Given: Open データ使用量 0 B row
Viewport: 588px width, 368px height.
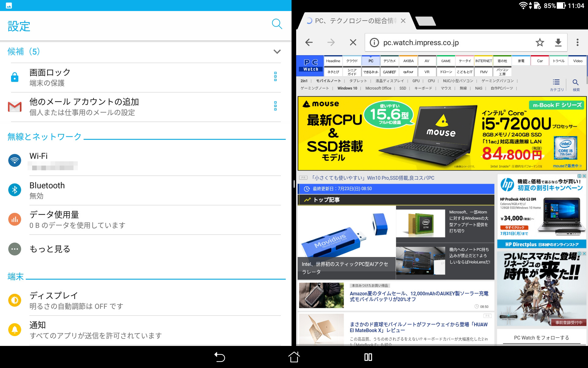Looking at the screenshot, I should (x=145, y=220).
